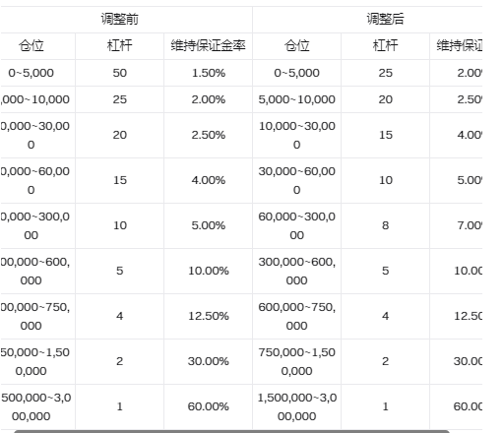Click the leverage cell showing 8

tap(385, 225)
